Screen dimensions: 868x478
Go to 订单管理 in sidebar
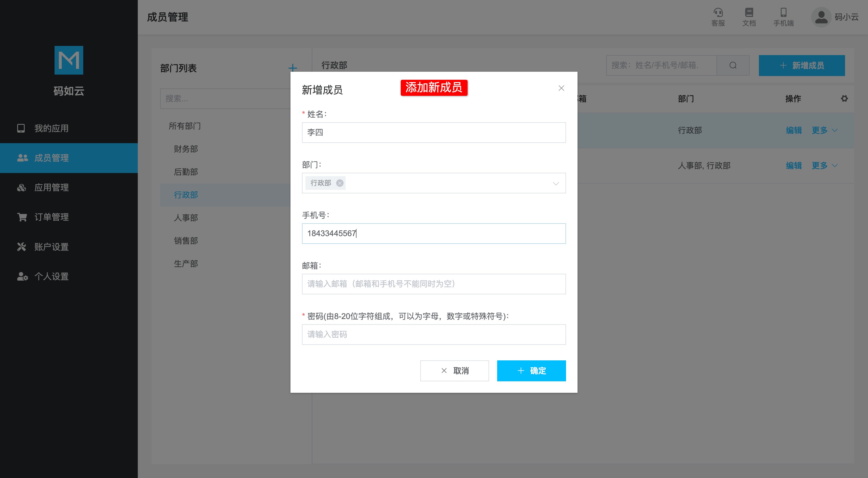(x=69, y=217)
